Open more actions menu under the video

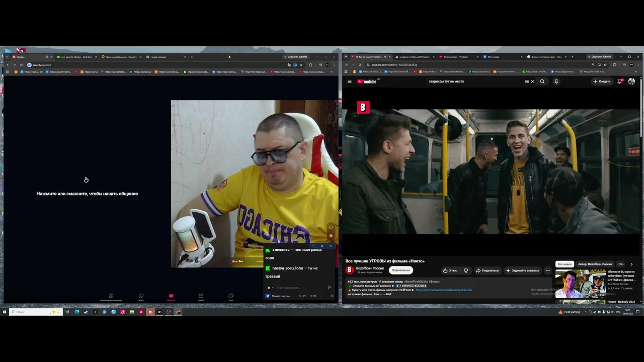pyautogui.click(x=548, y=270)
